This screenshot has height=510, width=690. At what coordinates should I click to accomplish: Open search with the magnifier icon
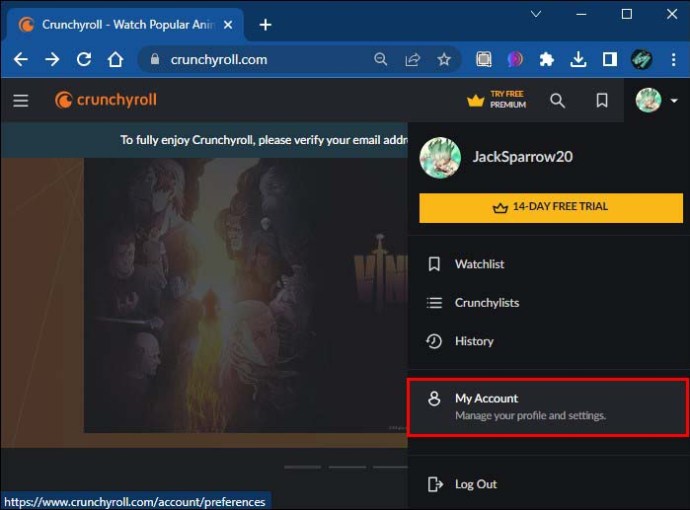(x=558, y=100)
